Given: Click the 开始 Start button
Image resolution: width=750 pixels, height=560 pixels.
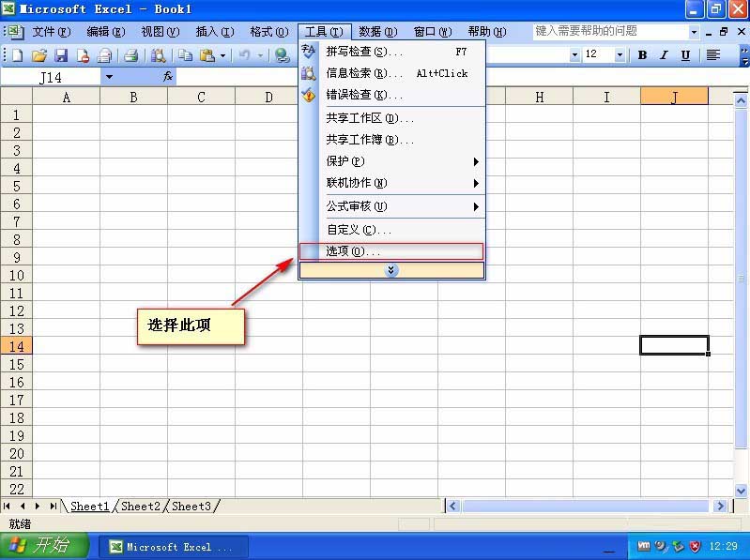Looking at the screenshot, I should click(x=44, y=546).
